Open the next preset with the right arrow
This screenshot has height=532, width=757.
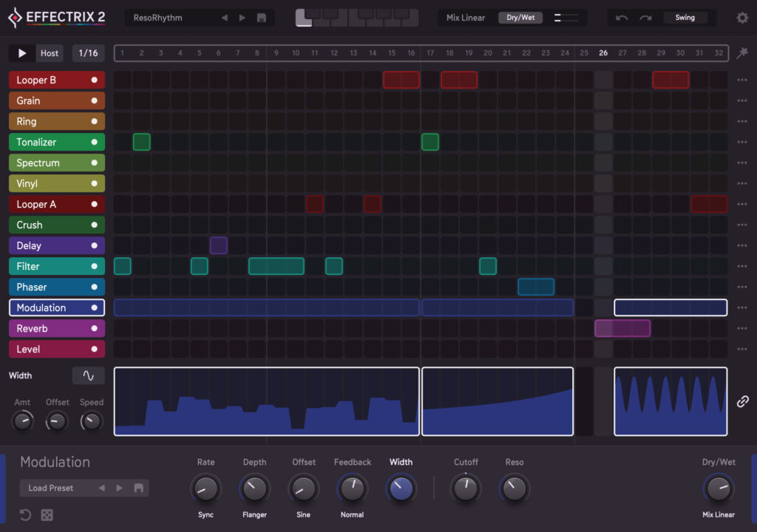coord(242,17)
